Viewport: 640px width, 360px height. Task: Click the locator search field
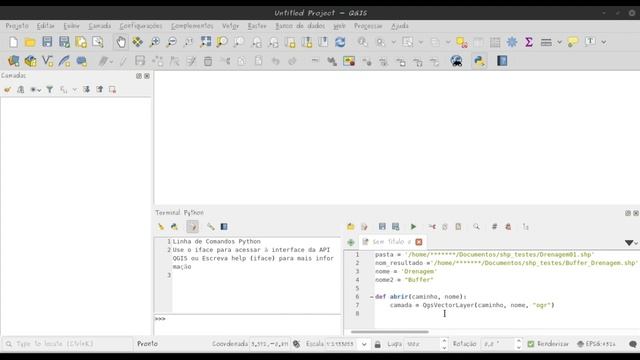[67, 344]
